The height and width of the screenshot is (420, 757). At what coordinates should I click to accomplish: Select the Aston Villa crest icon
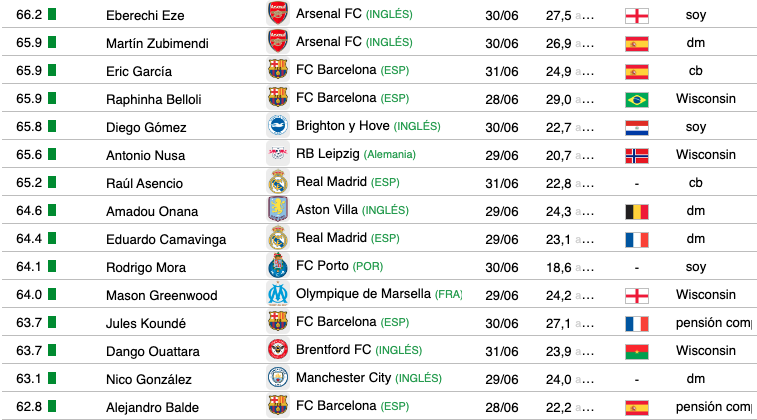point(277,211)
